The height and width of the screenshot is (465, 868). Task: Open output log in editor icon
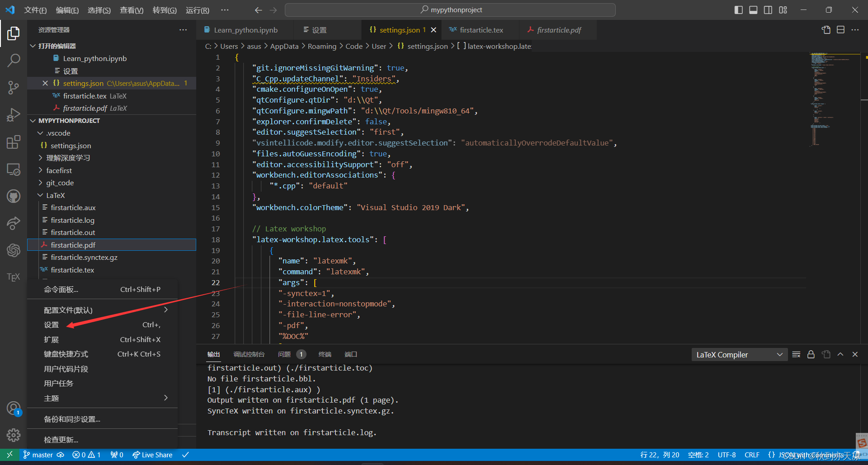[826, 354]
